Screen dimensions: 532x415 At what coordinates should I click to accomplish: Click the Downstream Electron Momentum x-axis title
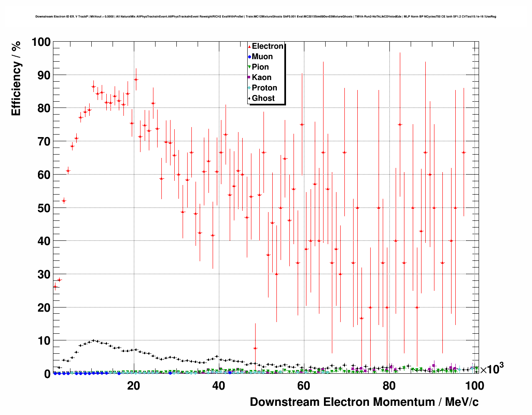[x=364, y=402]
